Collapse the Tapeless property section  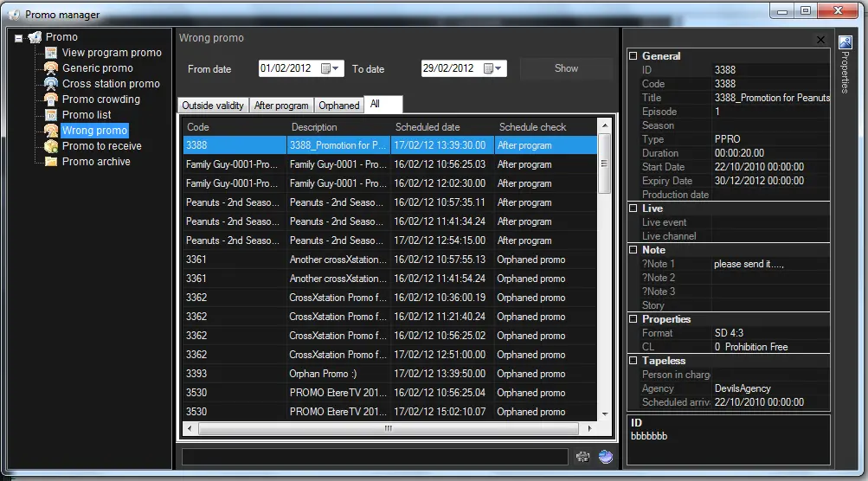pyautogui.click(x=633, y=361)
